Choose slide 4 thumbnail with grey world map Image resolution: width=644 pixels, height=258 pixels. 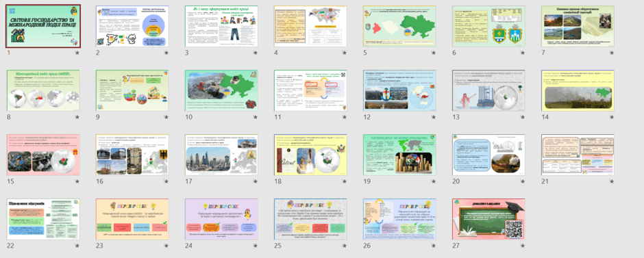coord(310,26)
